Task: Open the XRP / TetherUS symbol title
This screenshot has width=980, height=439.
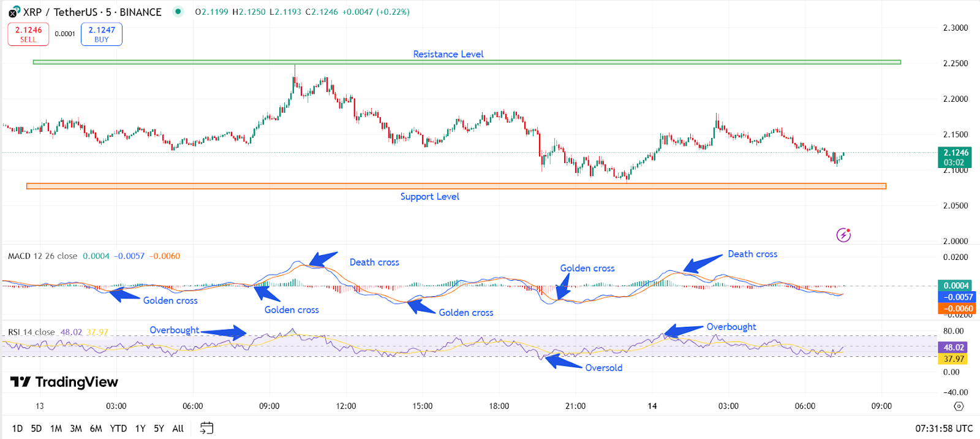Action: [x=92, y=12]
